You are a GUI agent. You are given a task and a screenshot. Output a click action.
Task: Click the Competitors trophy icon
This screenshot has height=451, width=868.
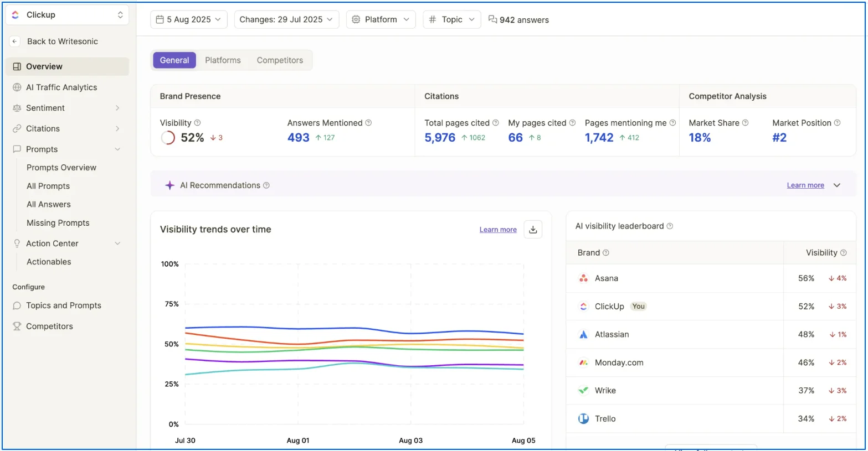[17, 326]
